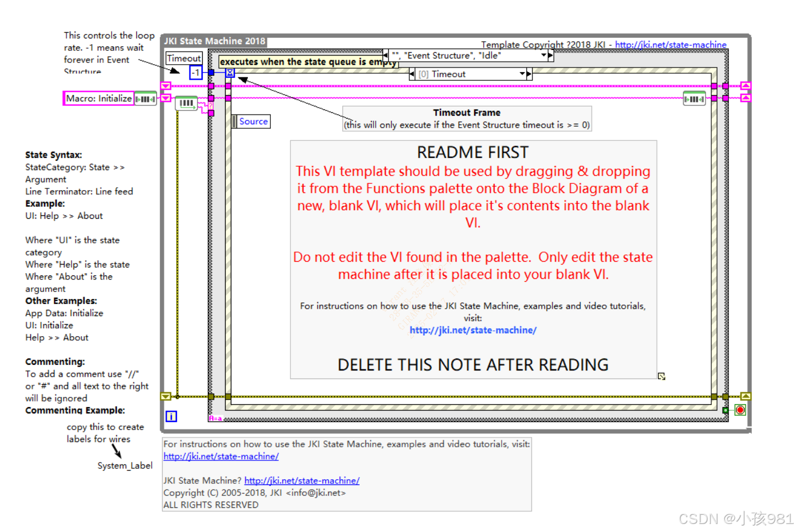The image size is (796, 532).
Task: Click the case selector '?' terminal
Action: tap(211, 106)
